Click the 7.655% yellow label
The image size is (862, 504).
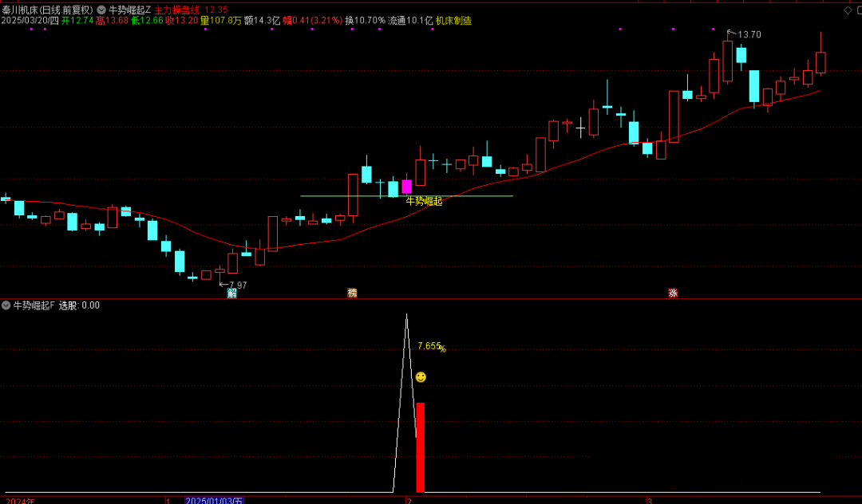431,347
